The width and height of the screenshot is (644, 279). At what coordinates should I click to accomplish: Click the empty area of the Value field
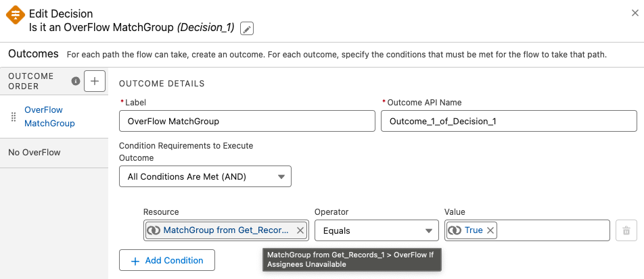(x=553, y=230)
